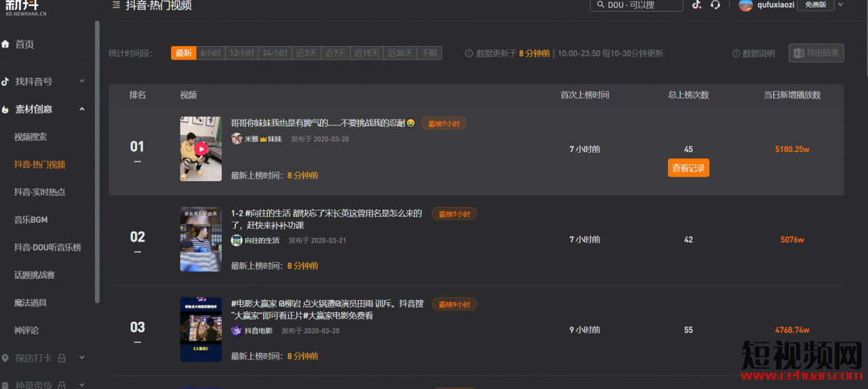Click the info icon beside 数据更新于
Image resolution: width=868 pixels, height=389 pixels.
[469, 53]
